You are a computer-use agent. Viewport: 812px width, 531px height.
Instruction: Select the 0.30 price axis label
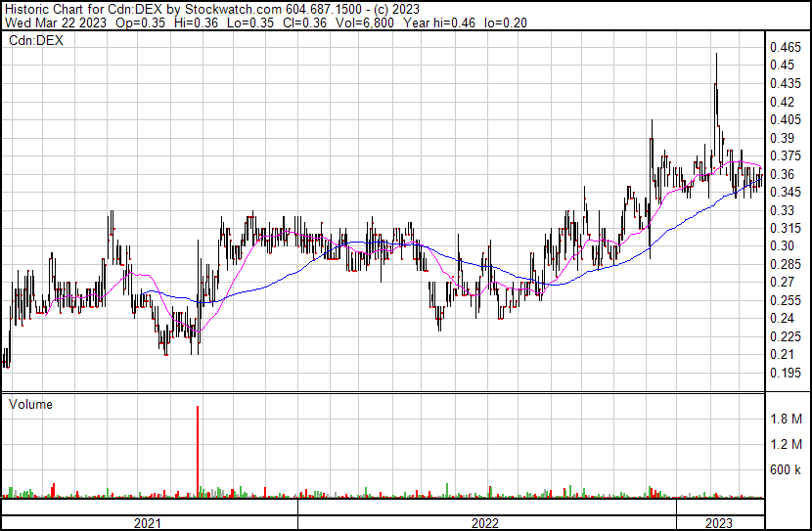(x=782, y=246)
